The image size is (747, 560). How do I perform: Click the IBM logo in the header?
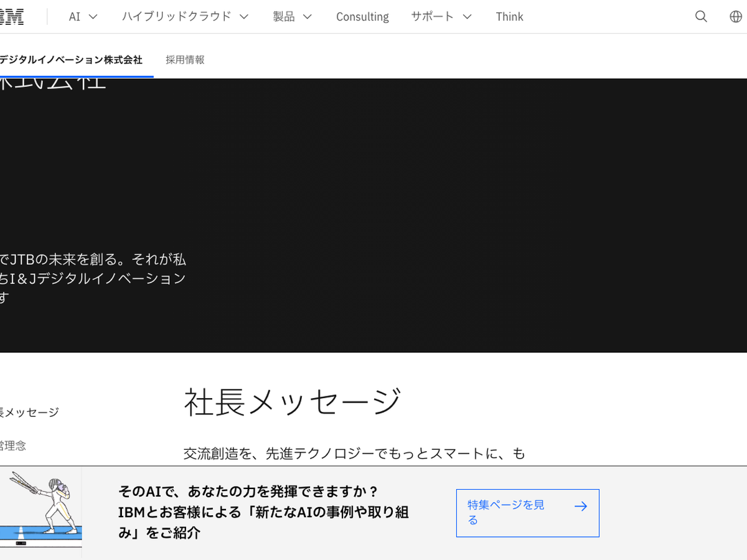[11, 17]
